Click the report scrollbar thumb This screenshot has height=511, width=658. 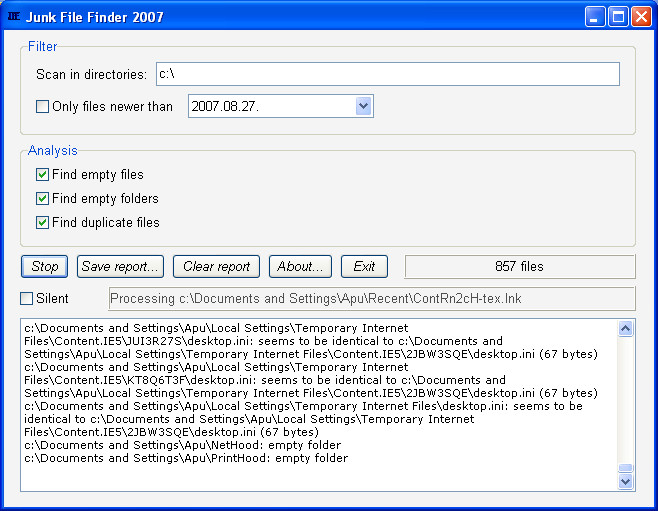[x=625, y=468]
